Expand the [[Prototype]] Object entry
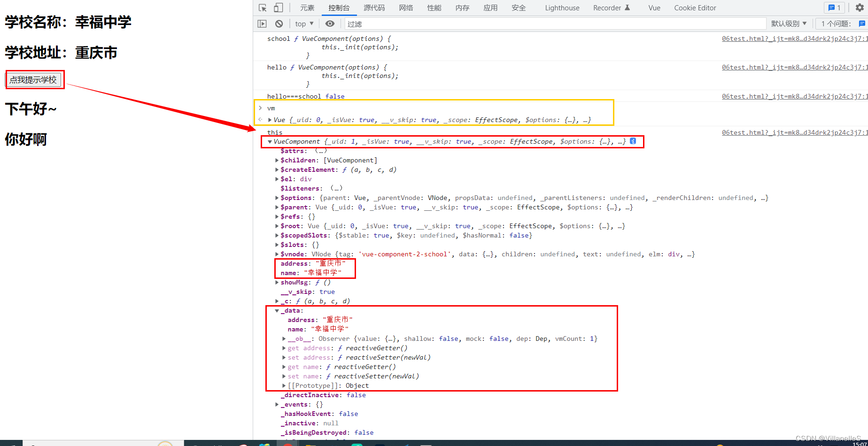 click(x=284, y=385)
